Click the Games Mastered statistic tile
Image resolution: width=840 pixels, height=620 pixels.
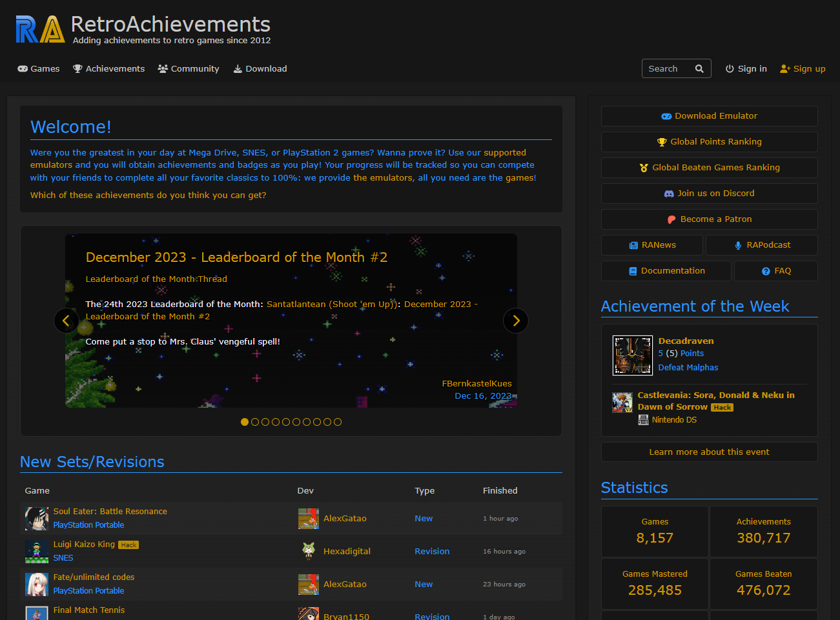coord(655,584)
